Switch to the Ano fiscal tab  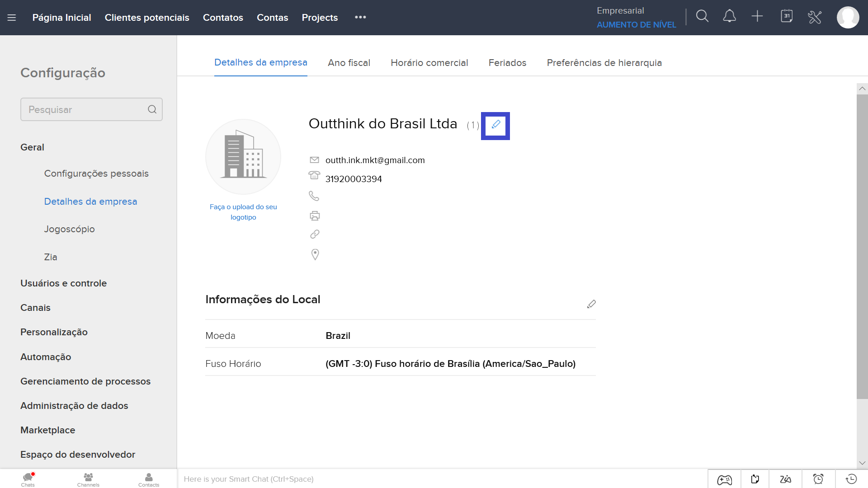(349, 63)
